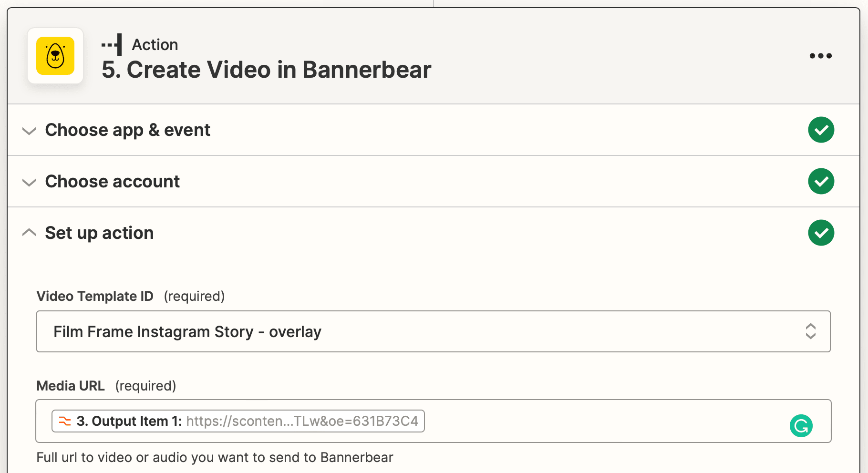Click the up-down arrows on template selector

pyautogui.click(x=810, y=331)
